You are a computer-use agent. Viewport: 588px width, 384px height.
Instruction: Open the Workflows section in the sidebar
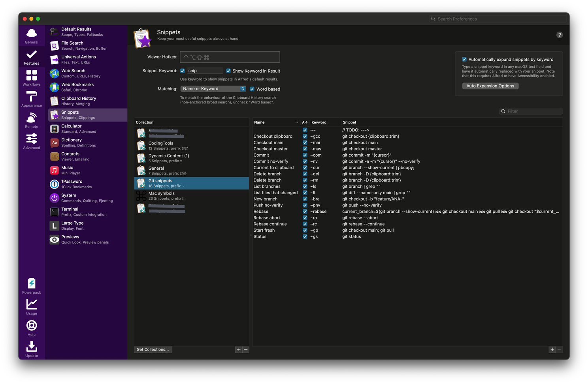click(31, 77)
